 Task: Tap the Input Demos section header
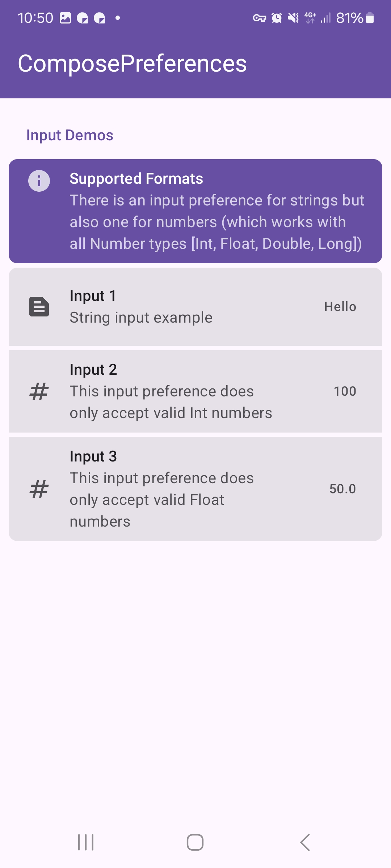click(70, 136)
